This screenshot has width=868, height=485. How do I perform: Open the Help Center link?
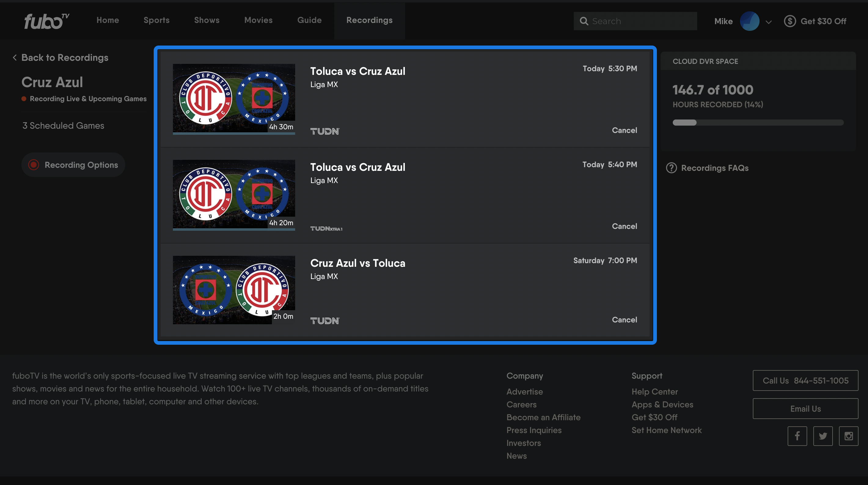point(655,392)
